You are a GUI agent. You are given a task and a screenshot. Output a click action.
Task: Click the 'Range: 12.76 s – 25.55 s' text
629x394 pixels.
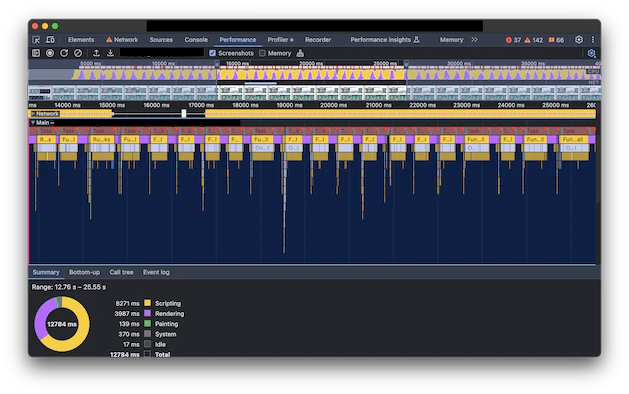[69, 287]
